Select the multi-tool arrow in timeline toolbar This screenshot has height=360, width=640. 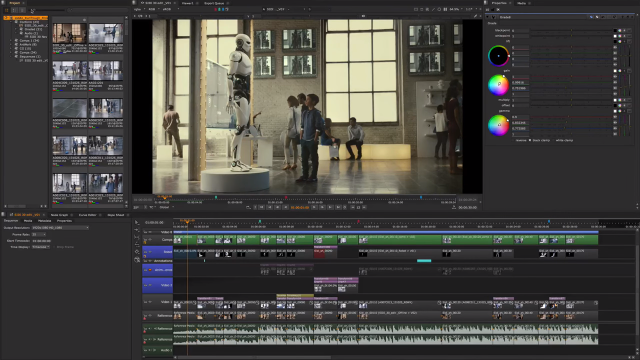point(137,223)
